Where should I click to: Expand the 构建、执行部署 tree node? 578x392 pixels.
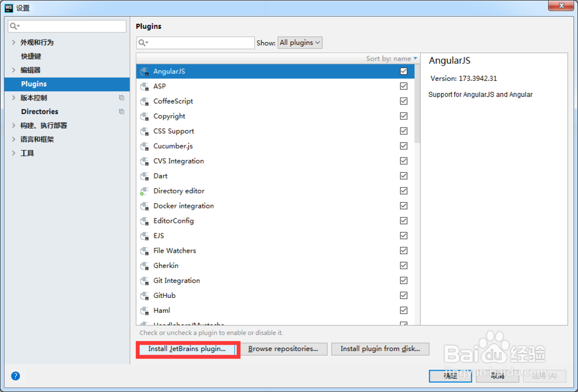click(x=14, y=125)
